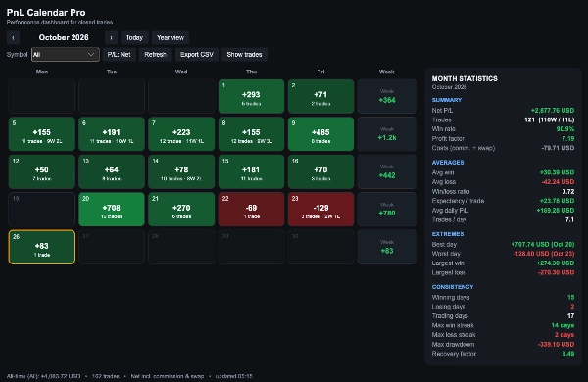Select October 2 cell showing +71

tap(320, 96)
